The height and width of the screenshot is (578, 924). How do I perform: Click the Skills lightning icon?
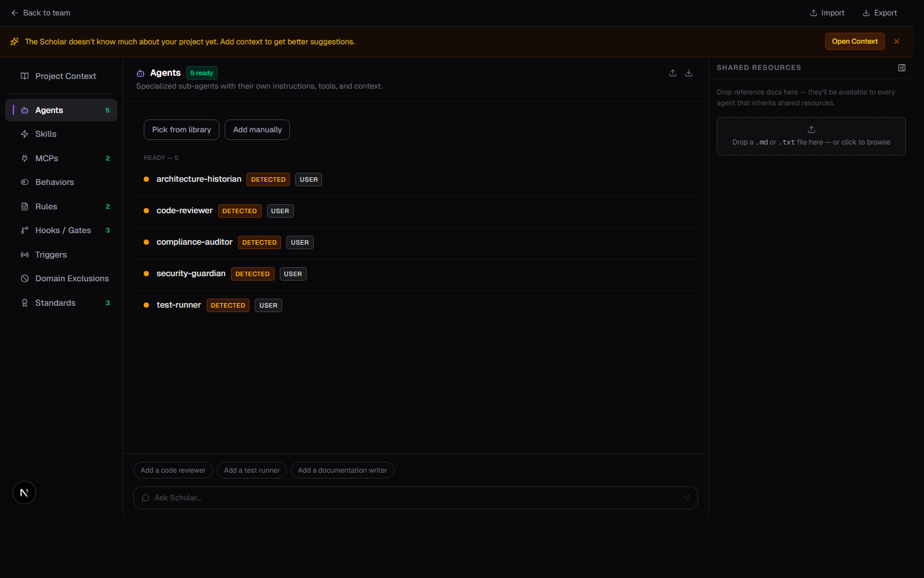click(24, 134)
